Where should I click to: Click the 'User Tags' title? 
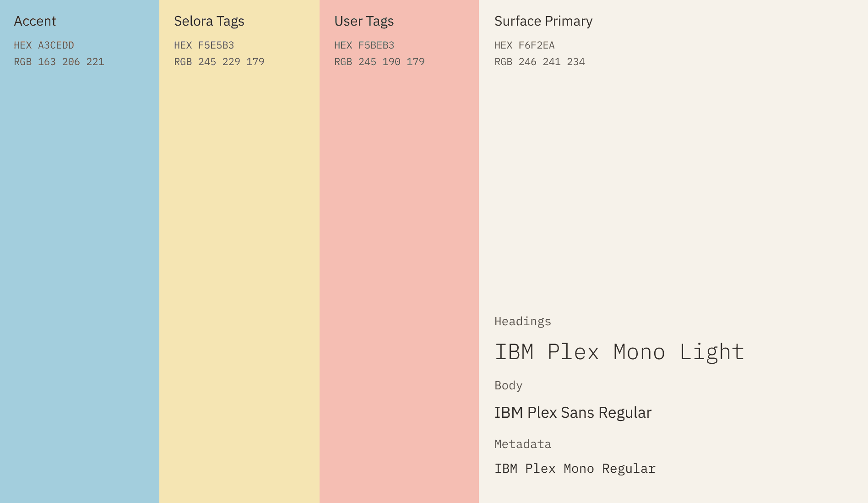364,21
